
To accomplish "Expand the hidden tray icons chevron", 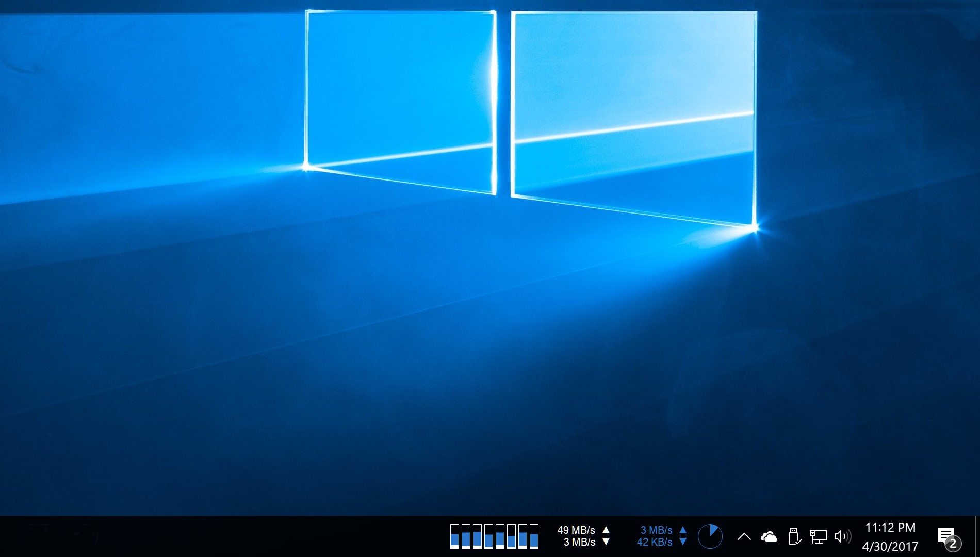I will [744, 536].
